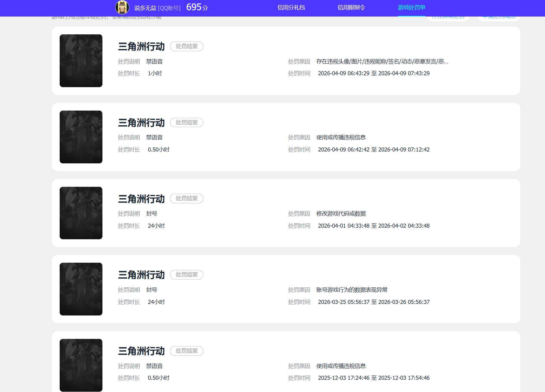The width and height of the screenshot is (545, 392).
Task: Click the 处罚结束 badge on the 2026-04-09 06:42:42 penalty
Action: 186,122
